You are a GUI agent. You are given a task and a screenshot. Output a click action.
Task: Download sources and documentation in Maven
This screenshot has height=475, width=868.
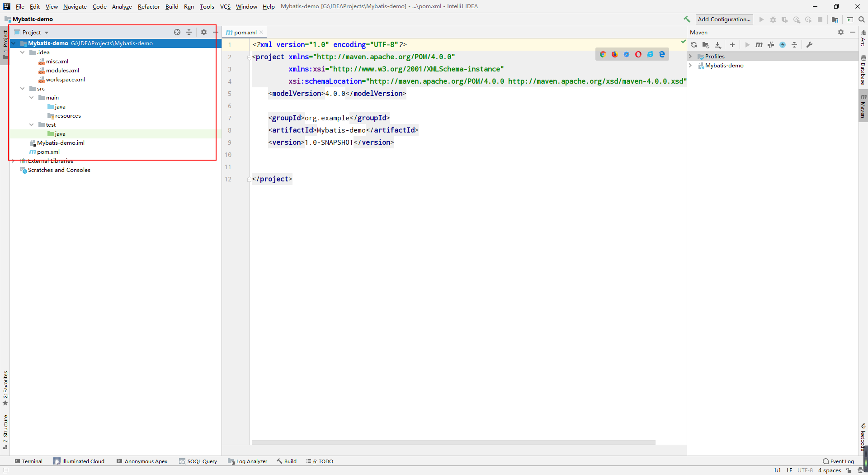(717, 45)
